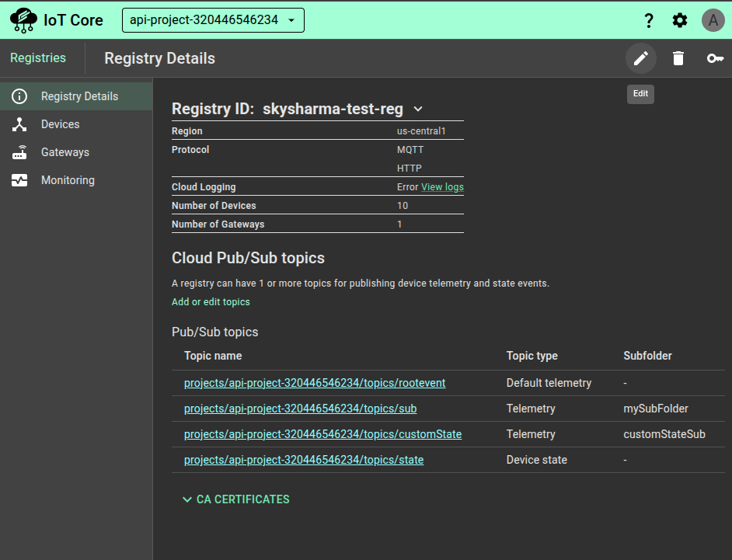The height and width of the screenshot is (560, 732).
Task: Click the Topic type column header
Action: click(532, 356)
